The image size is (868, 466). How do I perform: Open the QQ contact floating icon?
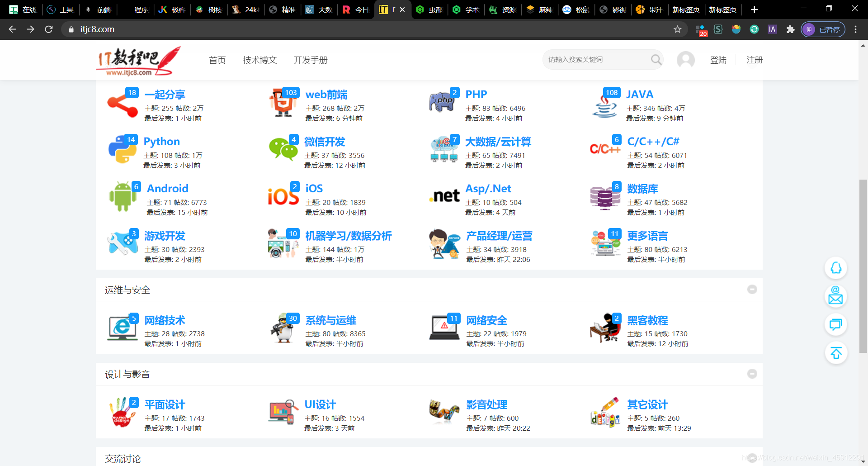coord(836,268)
